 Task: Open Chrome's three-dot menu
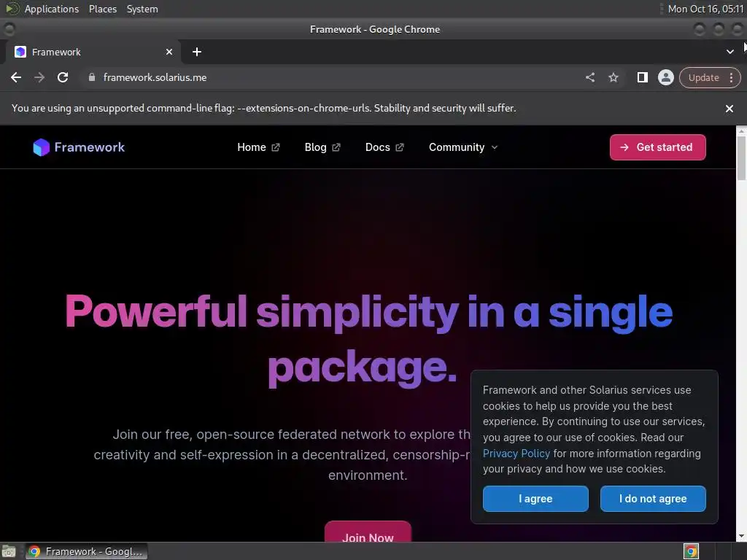[731, 77]
